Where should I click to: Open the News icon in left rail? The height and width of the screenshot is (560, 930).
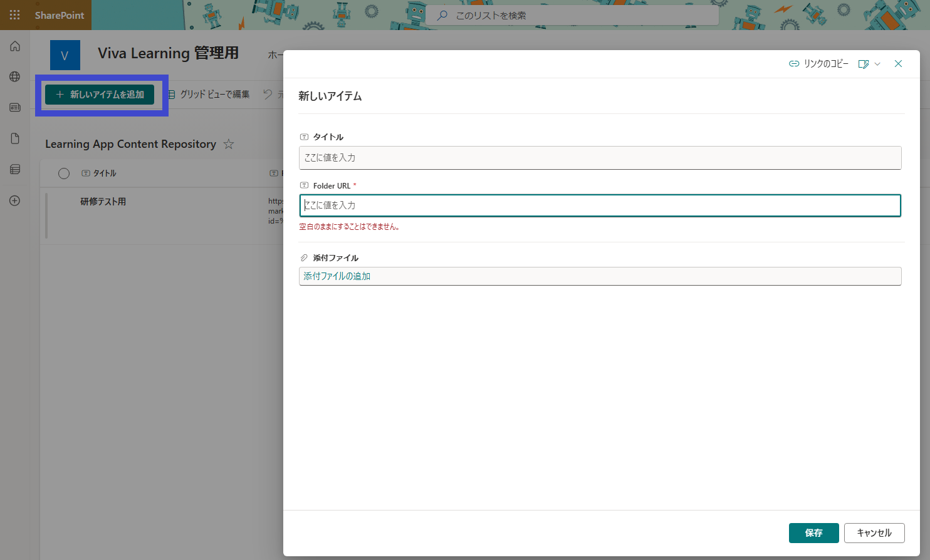pos(15,107)
